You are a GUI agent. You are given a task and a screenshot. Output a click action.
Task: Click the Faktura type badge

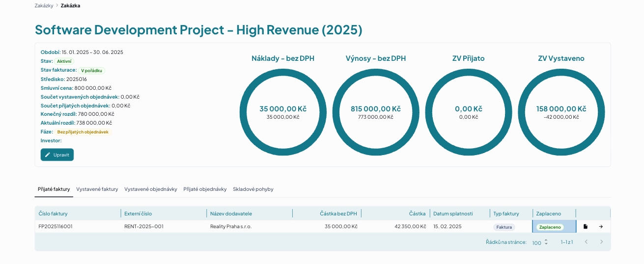pyautogui.click(x=504, y=227)
